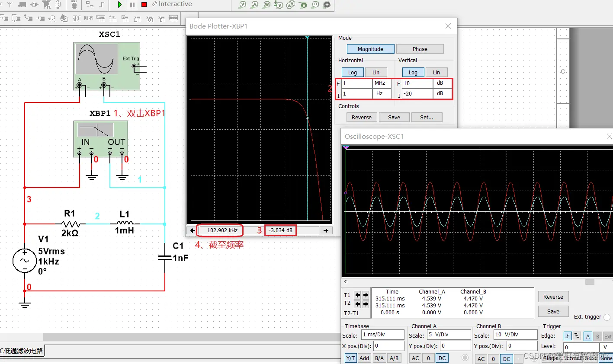Open the bottom sheet tab of the low-pass filter circuit
The image size is (613, 364).
(x=22, y=351)
